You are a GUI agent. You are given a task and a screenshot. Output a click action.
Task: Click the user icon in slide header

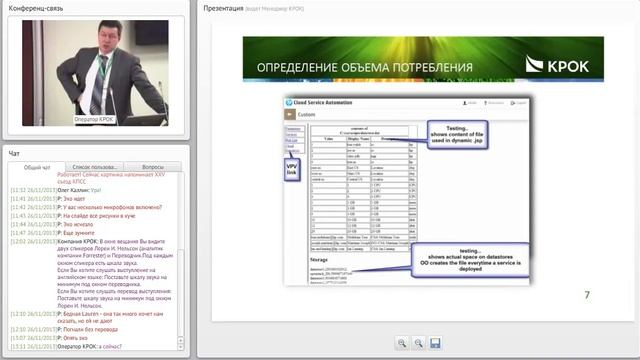tap(464, 103)
